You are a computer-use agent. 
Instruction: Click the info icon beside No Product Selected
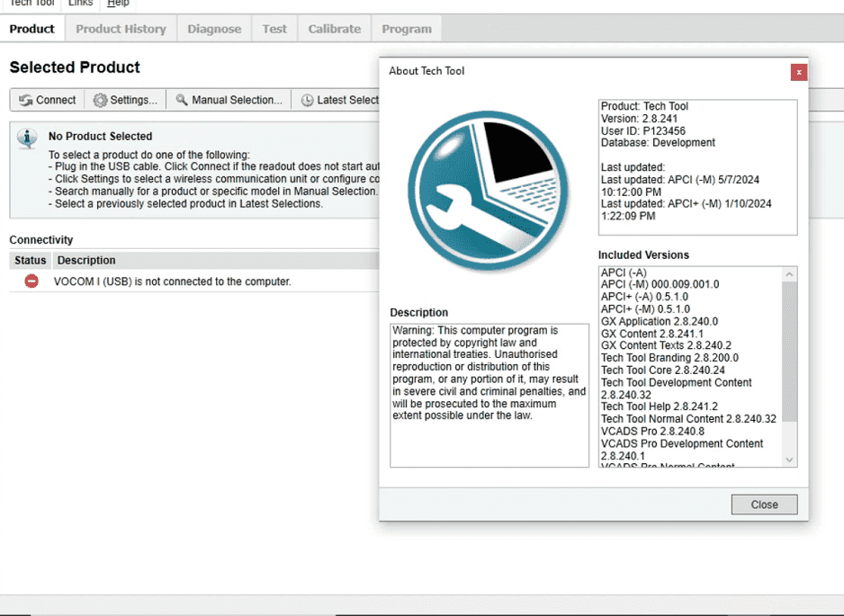pos(27,138)
